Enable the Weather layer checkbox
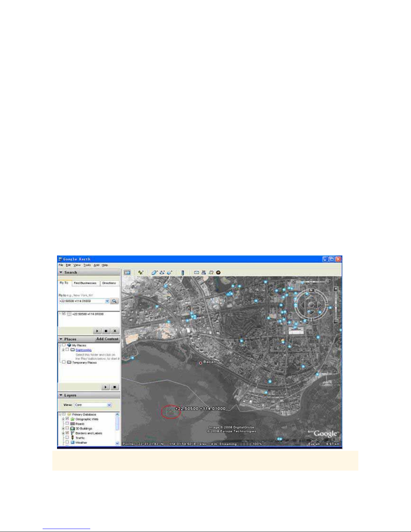The width and height of the screenshot is (411, 532). pyautogui.click(x=67, y=442)
